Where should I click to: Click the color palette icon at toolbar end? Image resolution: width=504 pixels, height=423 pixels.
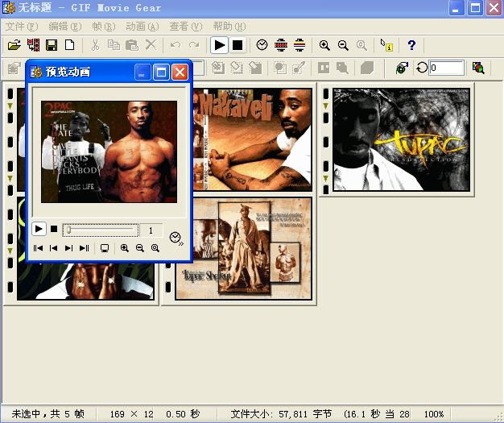[478, 68]
